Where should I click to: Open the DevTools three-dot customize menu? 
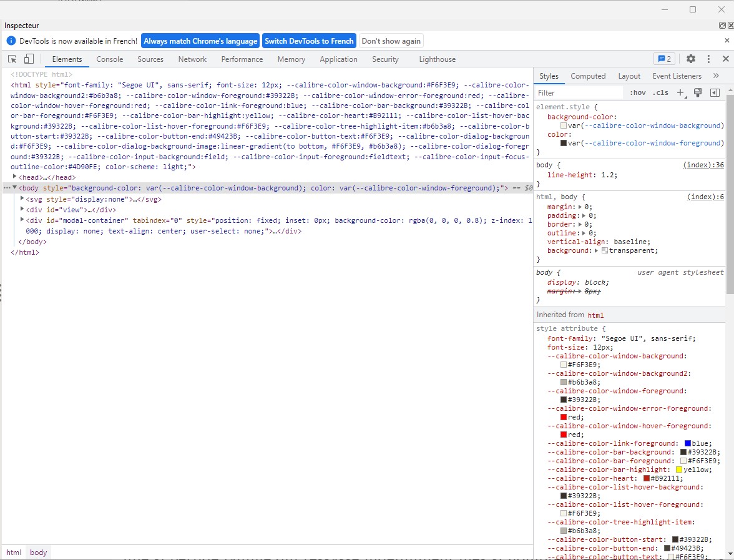click(708, 59)
